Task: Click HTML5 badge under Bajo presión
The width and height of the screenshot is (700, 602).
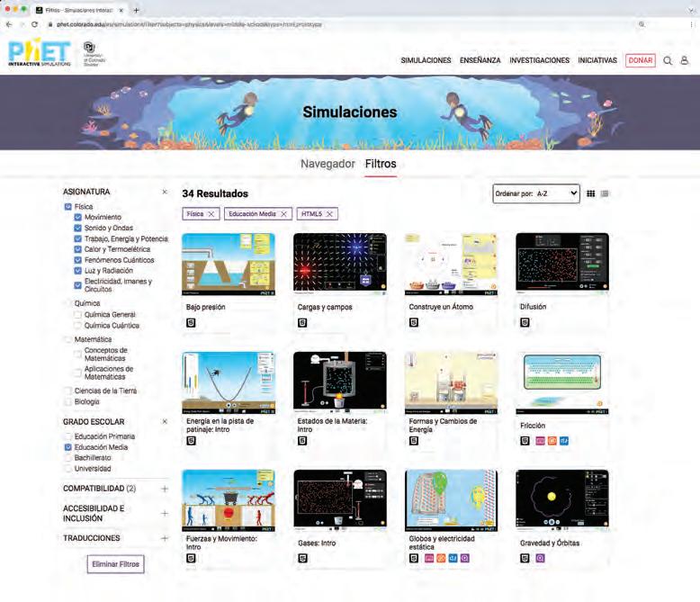Action: [x=191, y=322]
